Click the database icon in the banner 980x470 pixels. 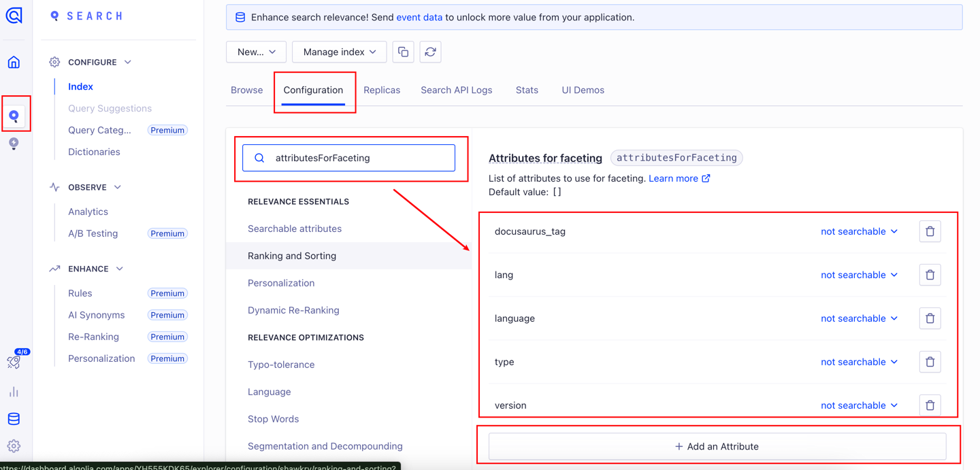point(240,17)
